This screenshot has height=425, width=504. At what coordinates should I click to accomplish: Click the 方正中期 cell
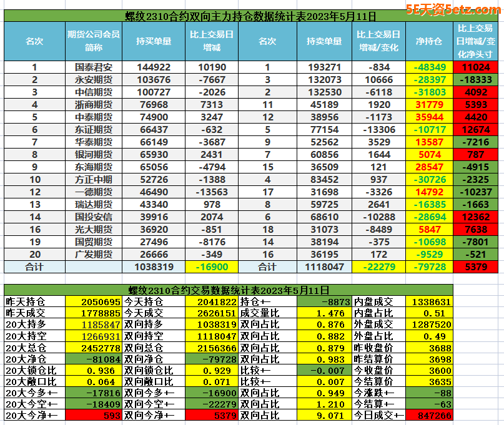point(94,180)
